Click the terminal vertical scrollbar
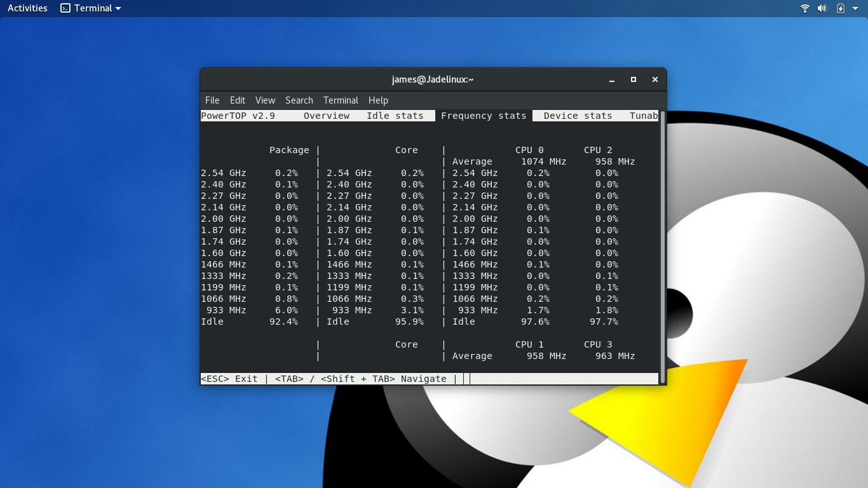868x488 pixels. coord(663,247)
